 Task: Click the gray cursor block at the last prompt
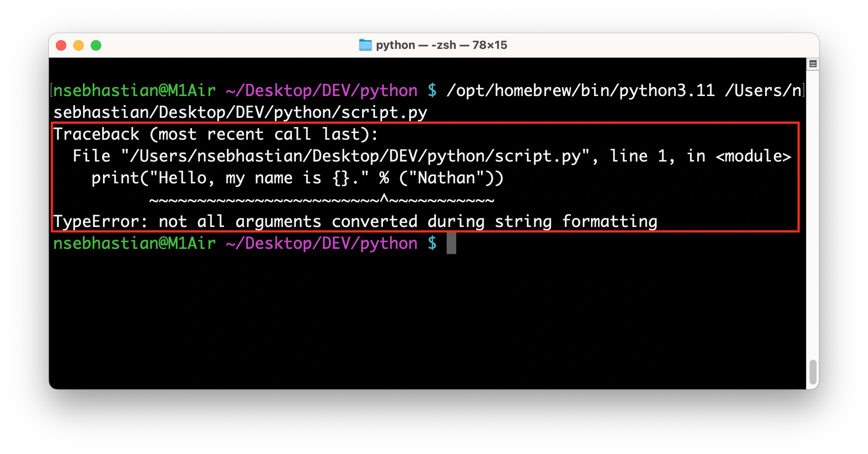[x=451, y=243]
